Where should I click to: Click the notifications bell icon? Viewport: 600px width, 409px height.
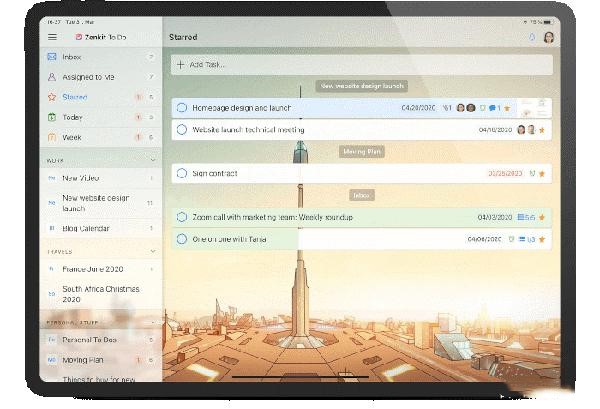coord(531,38)
